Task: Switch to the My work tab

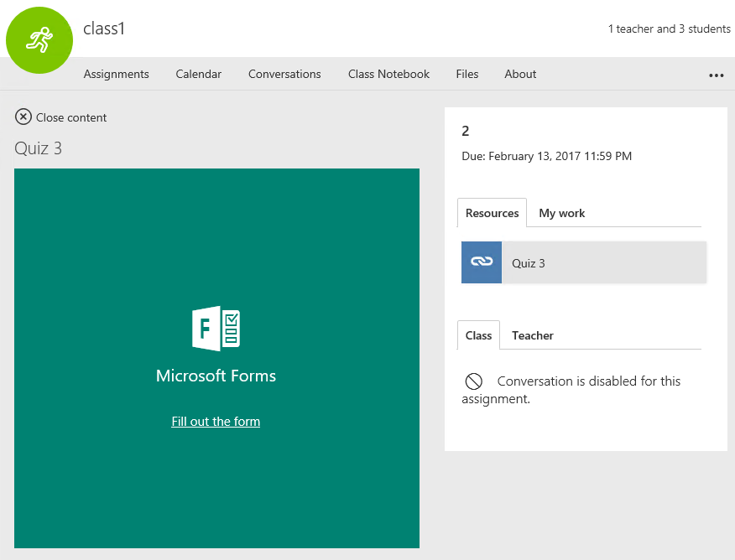Action: (561, 213)
